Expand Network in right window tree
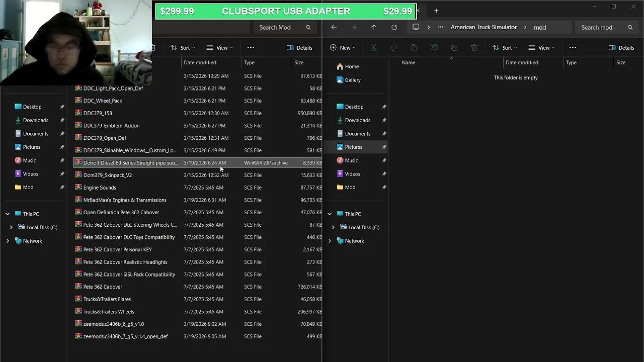 tap(330, 241)
